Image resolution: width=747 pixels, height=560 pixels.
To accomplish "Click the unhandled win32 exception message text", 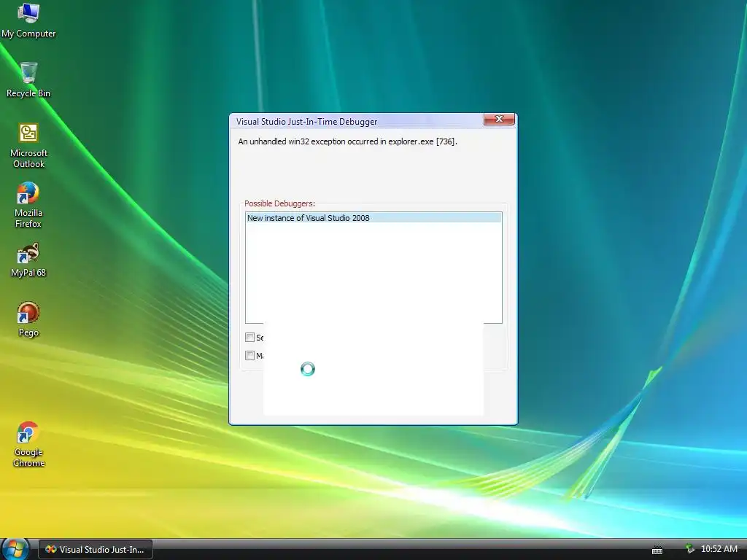I will coord(347,141).
